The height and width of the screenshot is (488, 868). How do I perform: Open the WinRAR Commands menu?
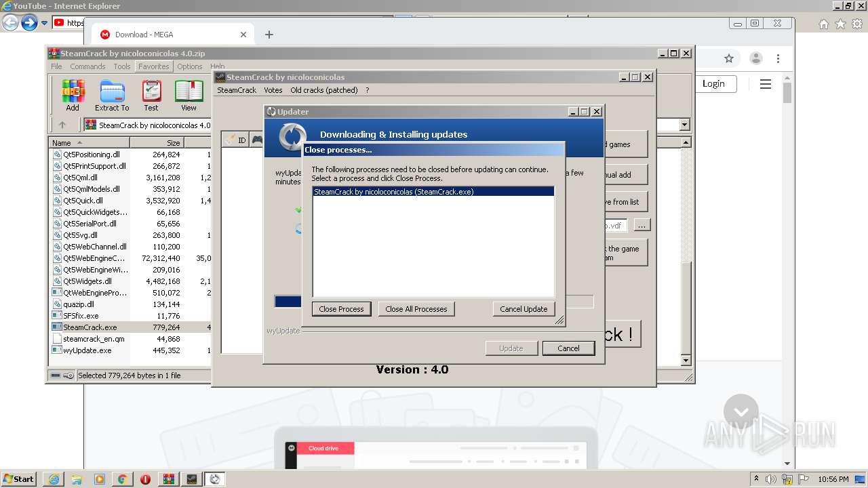(x=87, y=66)
